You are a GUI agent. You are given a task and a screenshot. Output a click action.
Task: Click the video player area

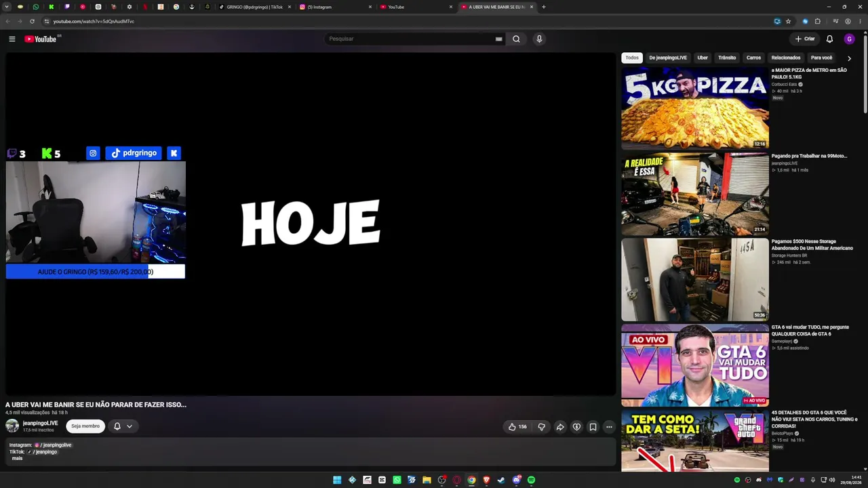311,224
